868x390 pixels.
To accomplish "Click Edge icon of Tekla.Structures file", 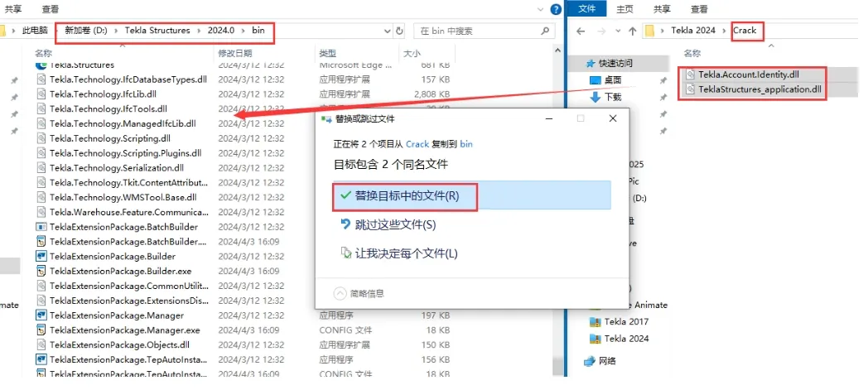I will point(41,65).
